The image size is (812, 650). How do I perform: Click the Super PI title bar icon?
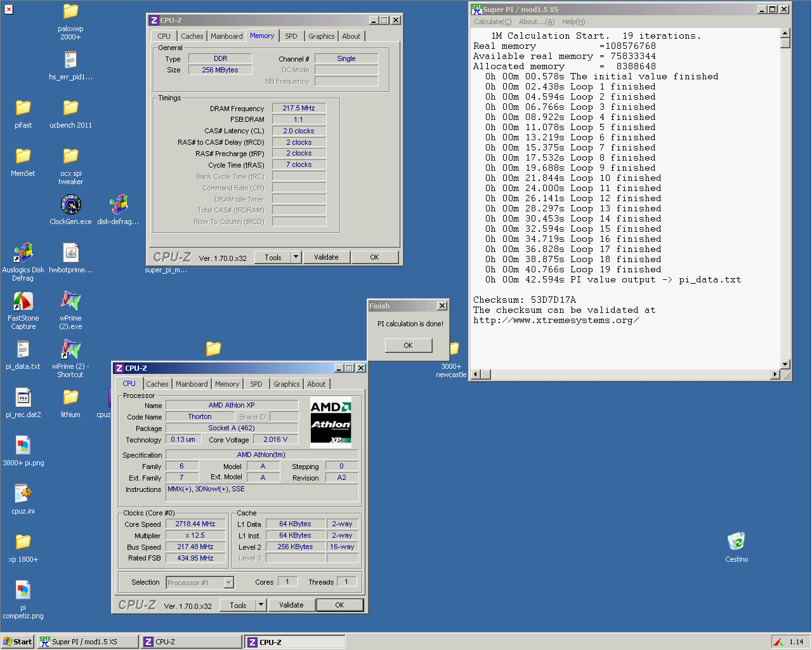point(476,10)
